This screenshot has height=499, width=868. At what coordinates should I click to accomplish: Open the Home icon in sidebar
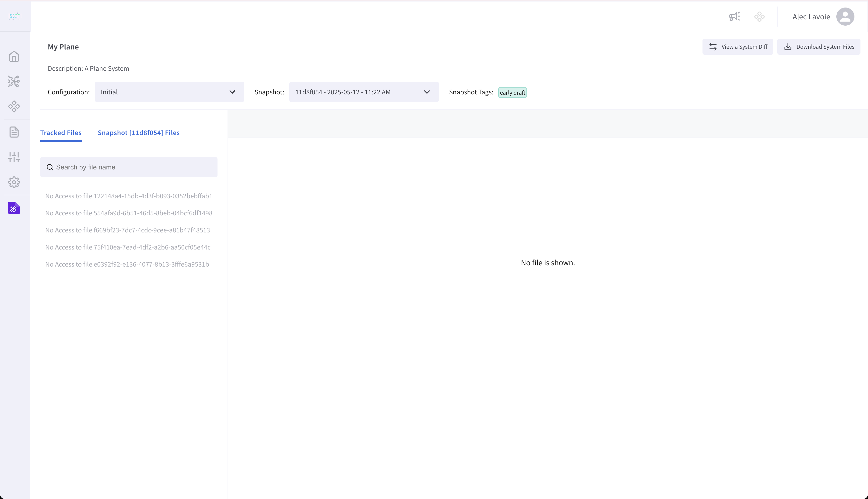click(x=14, y=56)
